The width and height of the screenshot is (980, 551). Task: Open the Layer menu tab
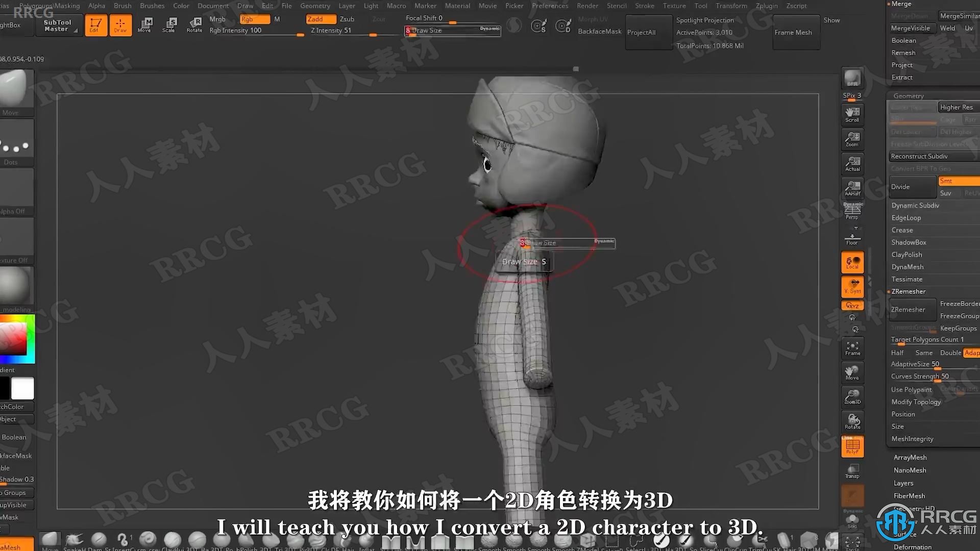(347, 6)
